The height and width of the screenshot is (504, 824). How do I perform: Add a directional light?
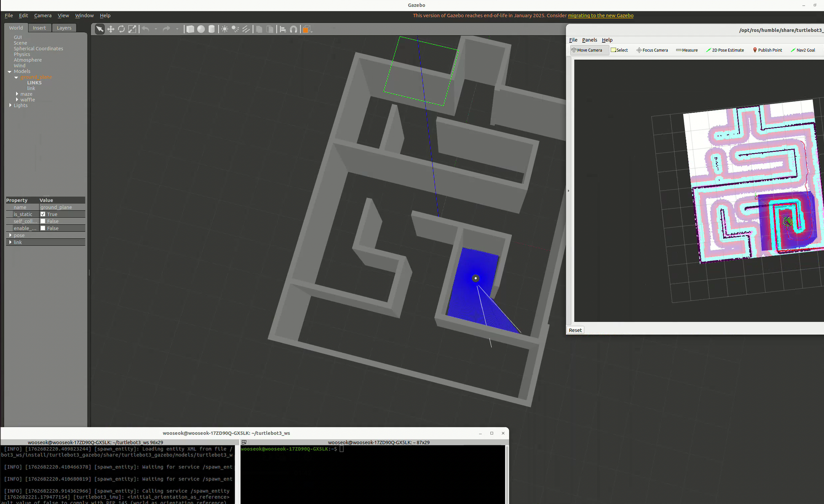(x=246, y=29)
